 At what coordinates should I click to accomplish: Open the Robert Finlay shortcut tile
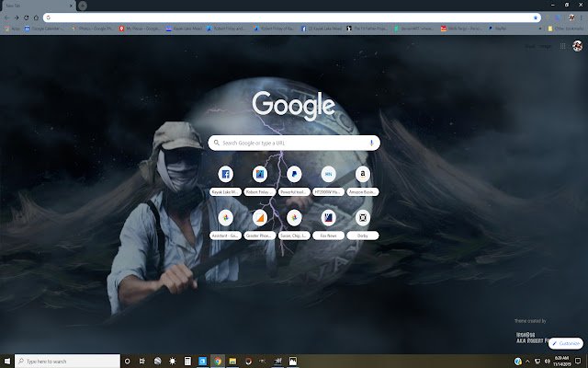tap(259, 181)
